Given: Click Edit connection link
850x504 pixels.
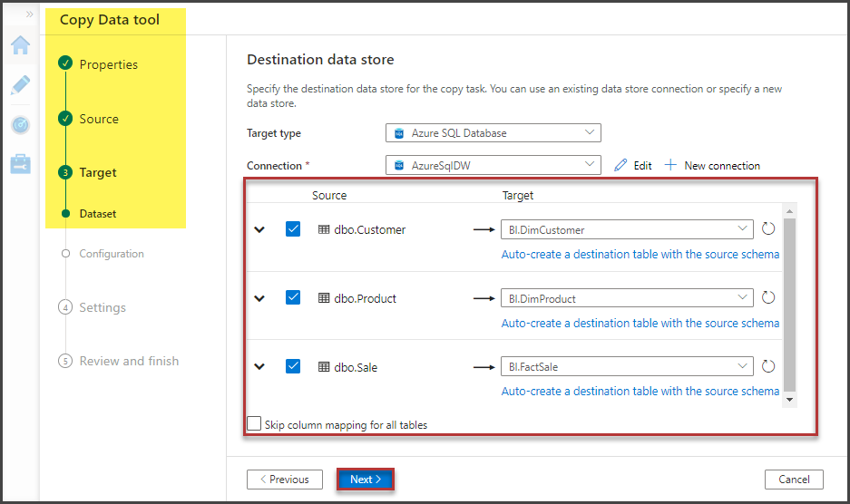Looking at the screenshot, I should click(x=642, y=165).
